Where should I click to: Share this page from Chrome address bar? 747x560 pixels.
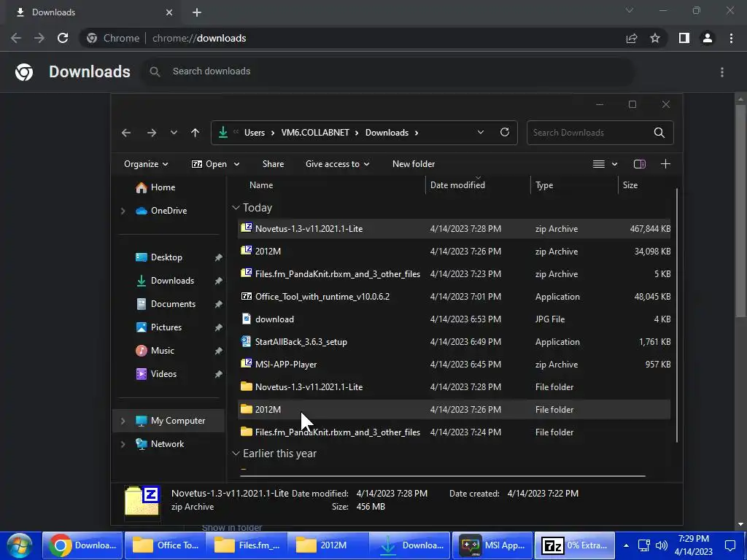tap(632, 38)
